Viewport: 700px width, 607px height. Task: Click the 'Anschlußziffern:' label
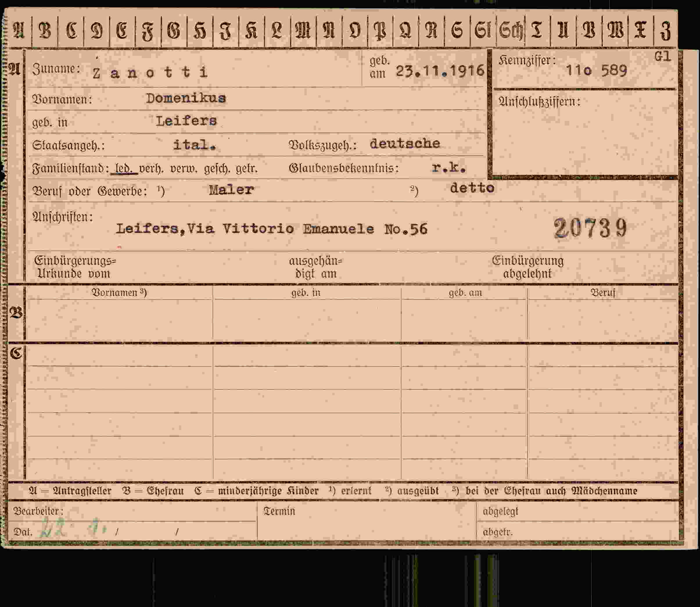click(539, 101)
